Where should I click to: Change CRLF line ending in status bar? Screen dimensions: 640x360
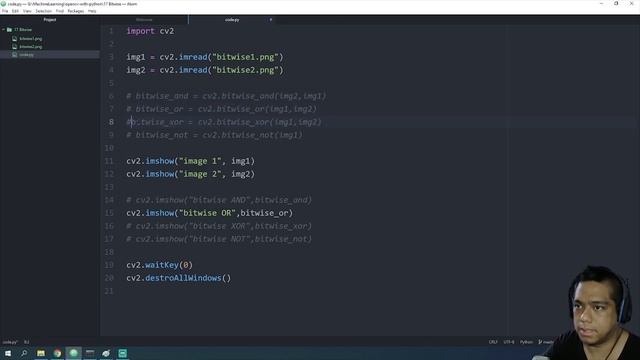pos(493,342)
